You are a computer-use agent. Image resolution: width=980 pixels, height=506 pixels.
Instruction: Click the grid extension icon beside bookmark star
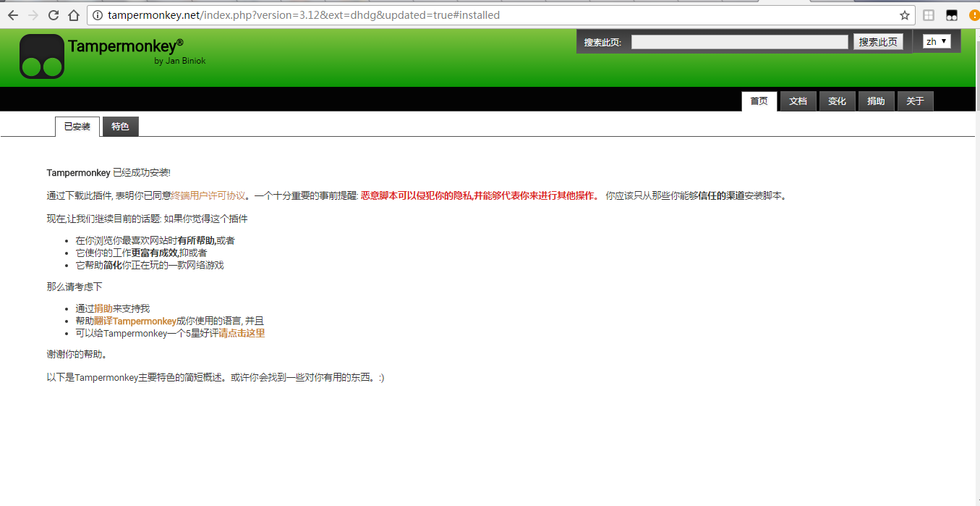coord(929,15)
